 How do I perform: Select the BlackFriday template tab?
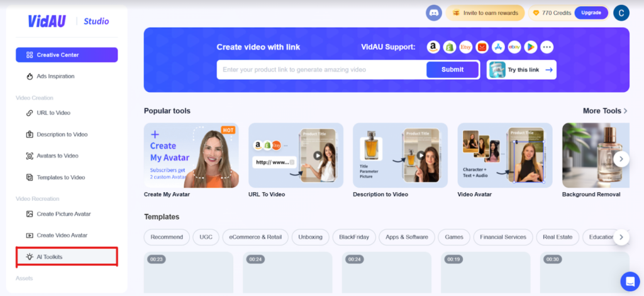pos(354,237)
